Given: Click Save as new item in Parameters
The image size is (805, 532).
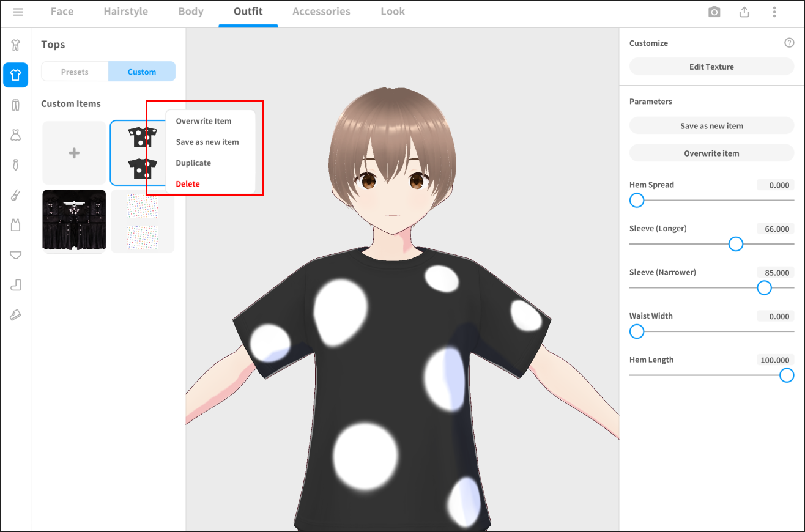Looking at the screenshot, I should 711,126.
